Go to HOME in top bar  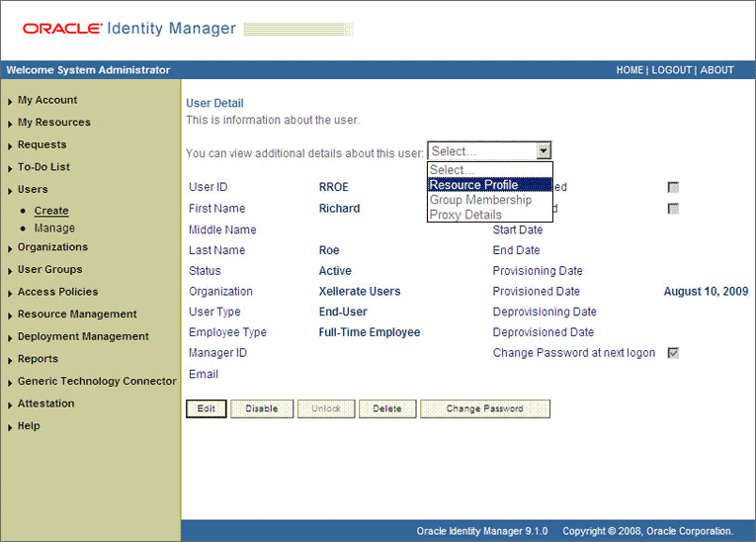[x=630, y=70]
